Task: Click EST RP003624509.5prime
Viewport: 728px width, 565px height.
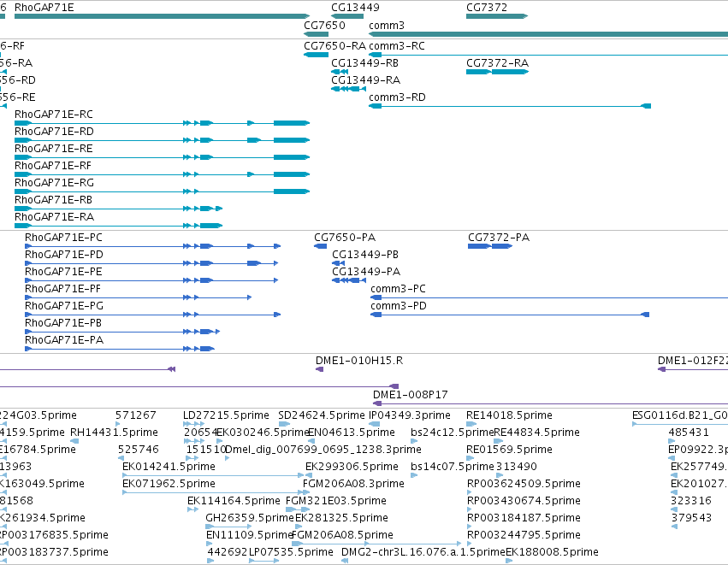Action: [x=470, y=492]
